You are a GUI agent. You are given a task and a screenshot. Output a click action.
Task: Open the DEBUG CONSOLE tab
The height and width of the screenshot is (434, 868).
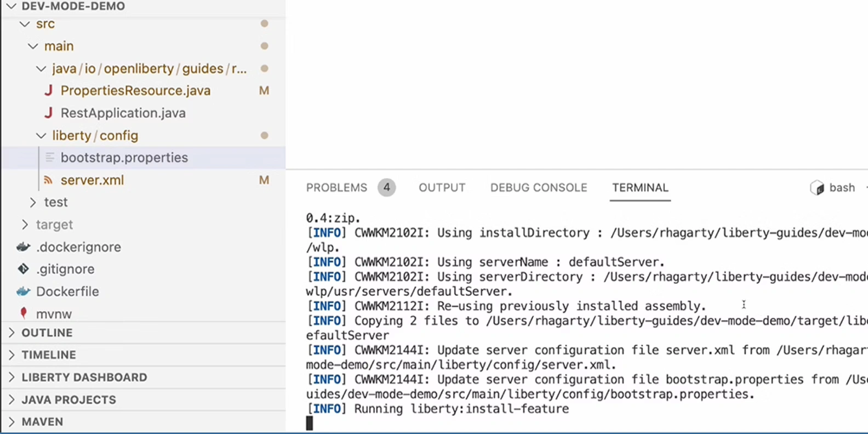click(538, 188)
